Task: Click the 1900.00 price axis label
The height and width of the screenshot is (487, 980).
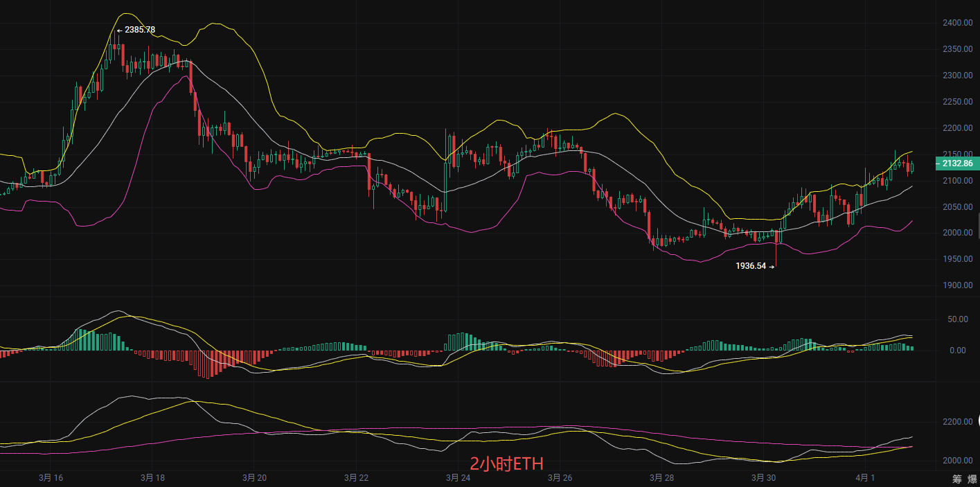Action: pos(956,285)
